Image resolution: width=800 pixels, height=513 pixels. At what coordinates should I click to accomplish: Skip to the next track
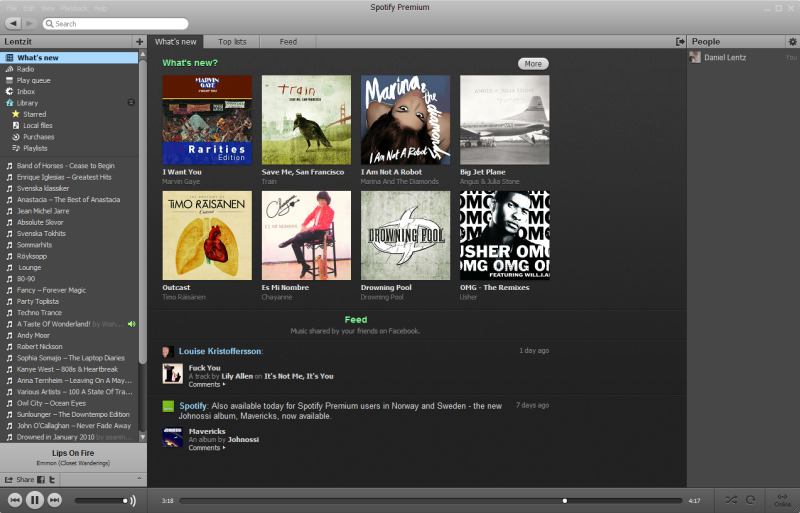tap(55, 500)
